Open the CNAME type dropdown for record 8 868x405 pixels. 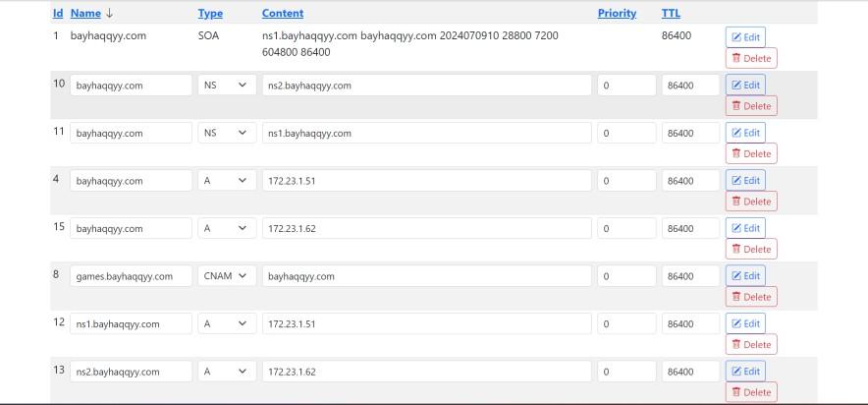[227, 276]
